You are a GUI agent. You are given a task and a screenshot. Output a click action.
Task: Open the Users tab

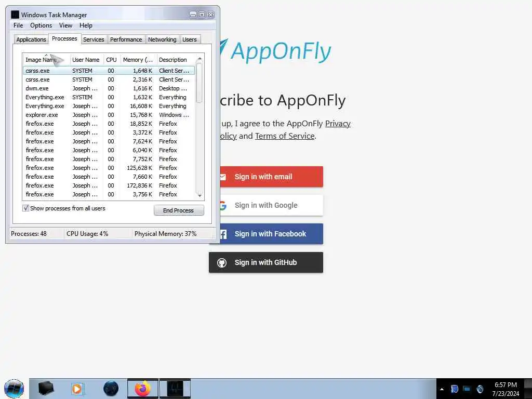tap(189, 39)
